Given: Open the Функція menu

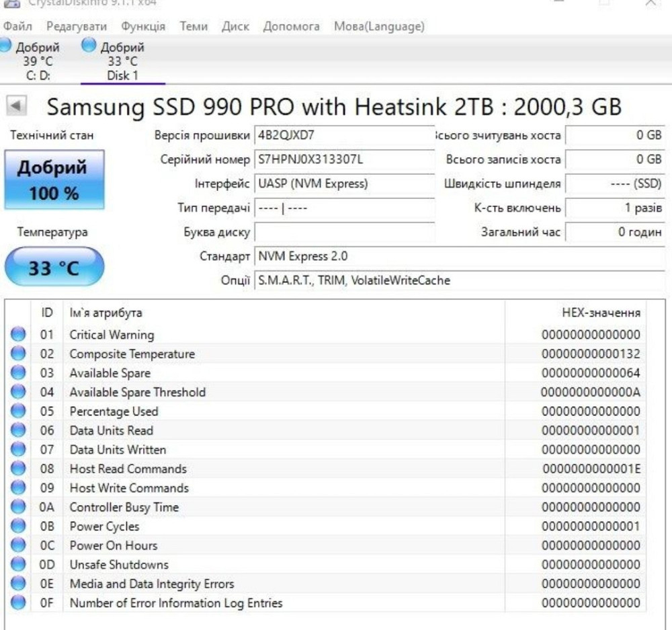Looking at the screenshot, I should click(x=144, y=26).
